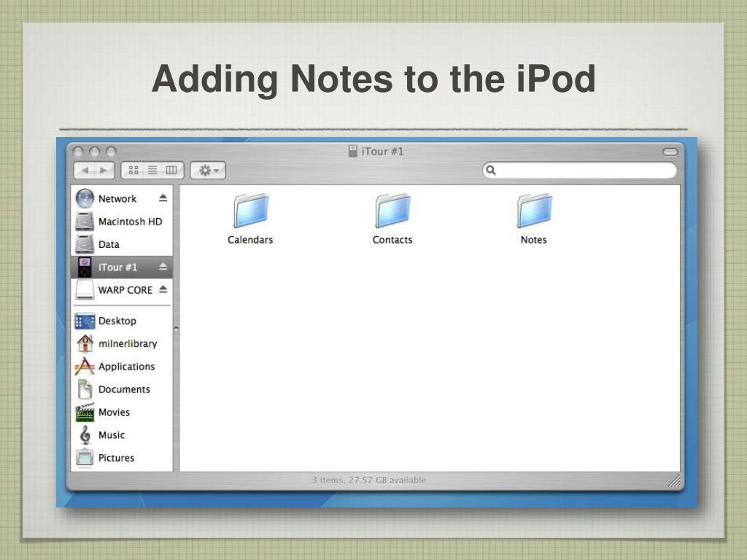Eject the iTour #1 iPod

(163, 266)
